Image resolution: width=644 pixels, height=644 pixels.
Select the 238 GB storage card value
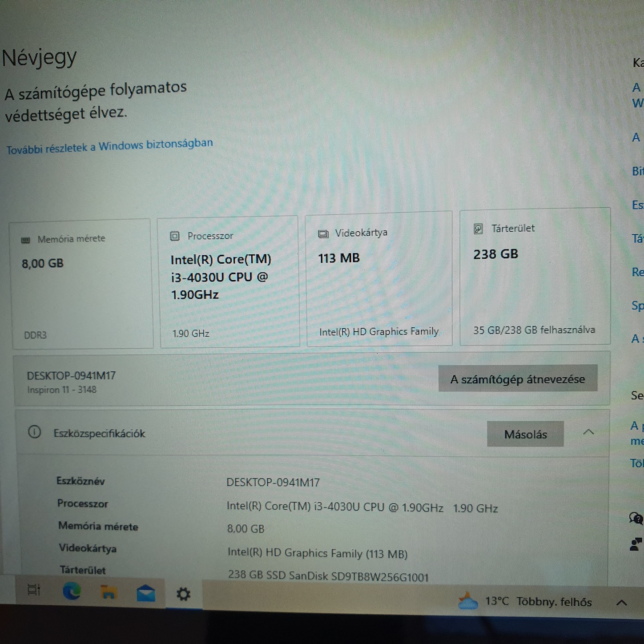(496, 254)
